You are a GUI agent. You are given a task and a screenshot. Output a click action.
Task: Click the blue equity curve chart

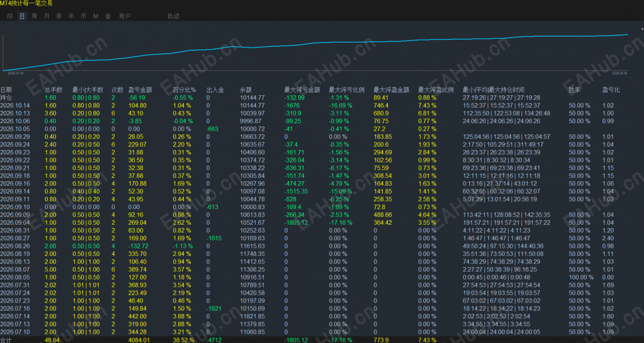315,52
